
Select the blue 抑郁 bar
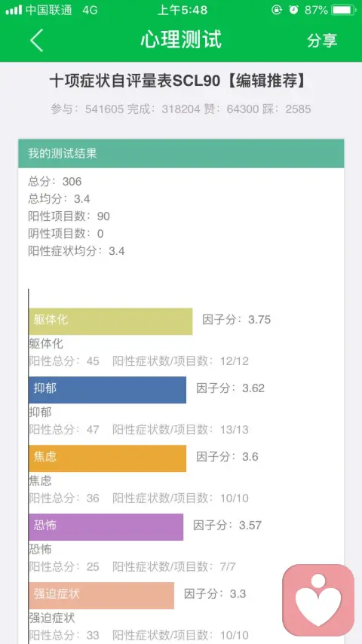pos(107,390)
